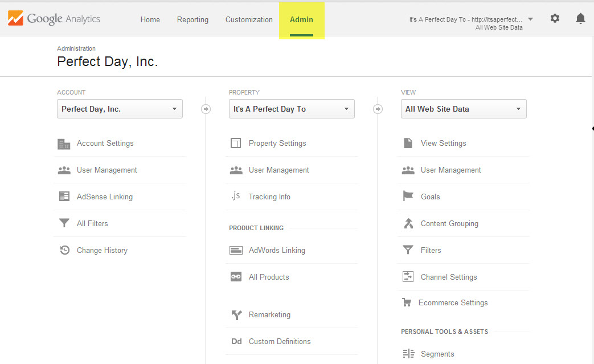Click the Channel Settings icon
Image resolution: width=594 pixels, height=364 pixels.
point(408,276)
